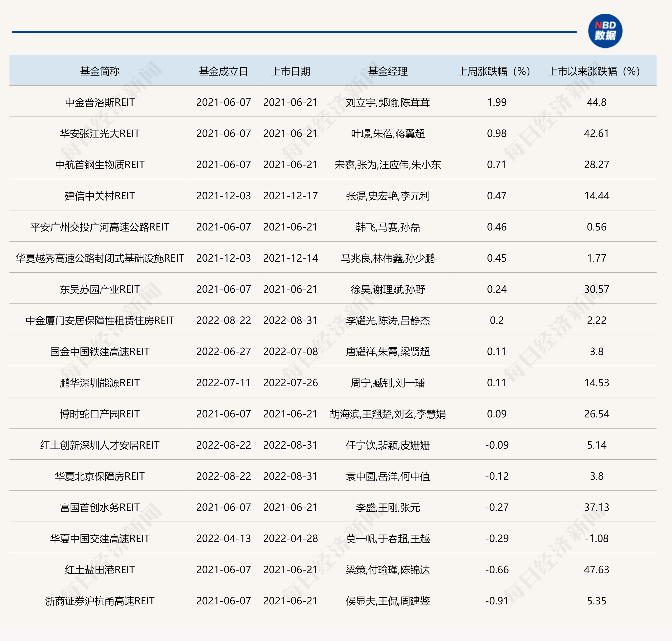Select the 华夏中国交建高速REIT fund name
The height and width of the screenshot is (641, 672).
(100, 539)
